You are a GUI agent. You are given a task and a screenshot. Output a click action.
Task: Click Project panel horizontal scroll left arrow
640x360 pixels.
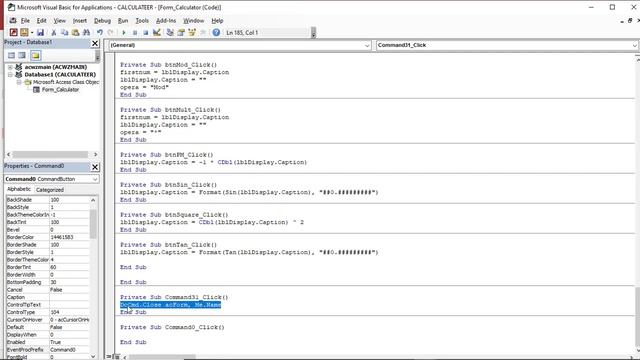pyautogui.click(x=8, y=154)
